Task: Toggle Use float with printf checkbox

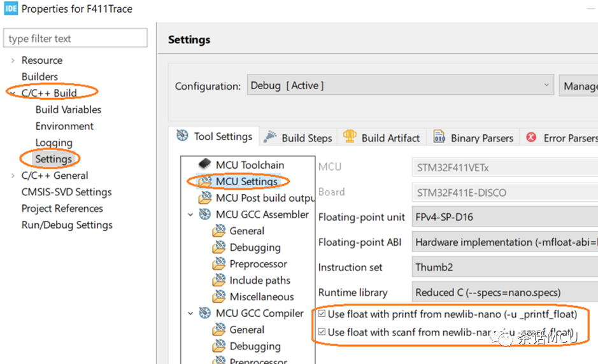Action: [x=322, y=314]
